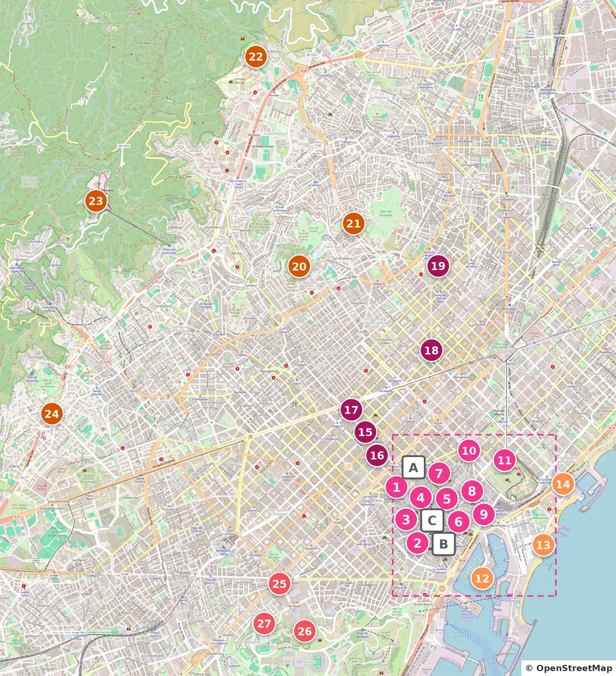Screen dimensions: 616x676
Task: Click purple marker 16
Action: pyautogui.click(x=377, y=455)
